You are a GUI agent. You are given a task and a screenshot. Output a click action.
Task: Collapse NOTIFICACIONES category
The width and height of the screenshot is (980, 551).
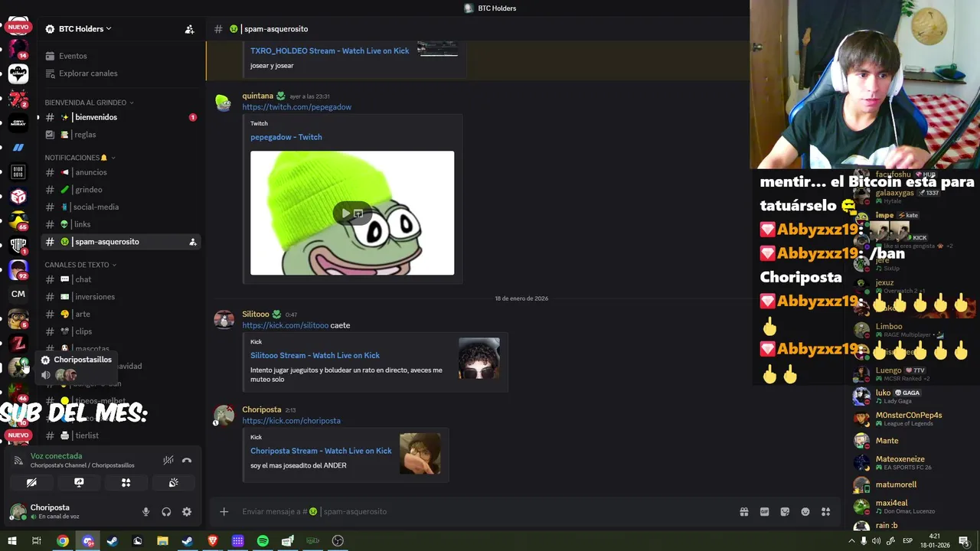[80, 158]
